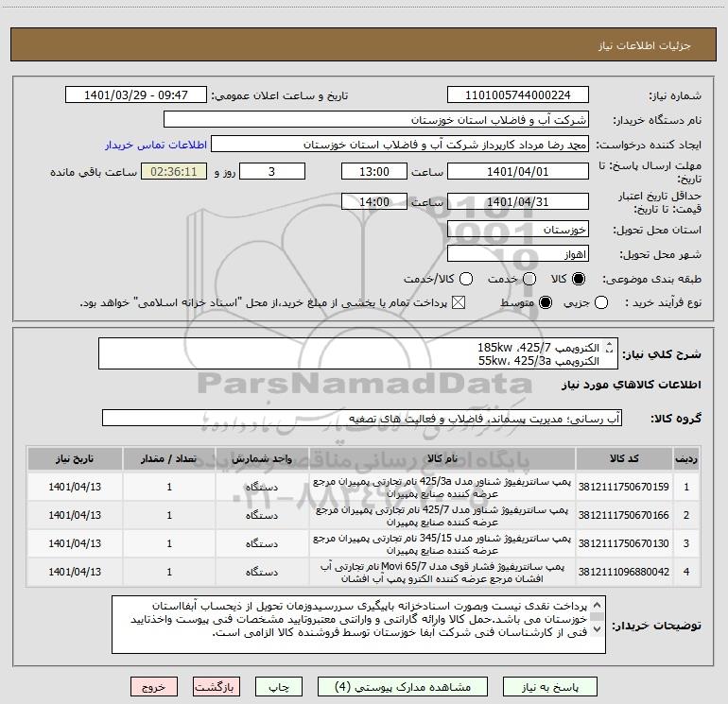
Task: Click the خروج exit button
Action: (x=154, y=687)
